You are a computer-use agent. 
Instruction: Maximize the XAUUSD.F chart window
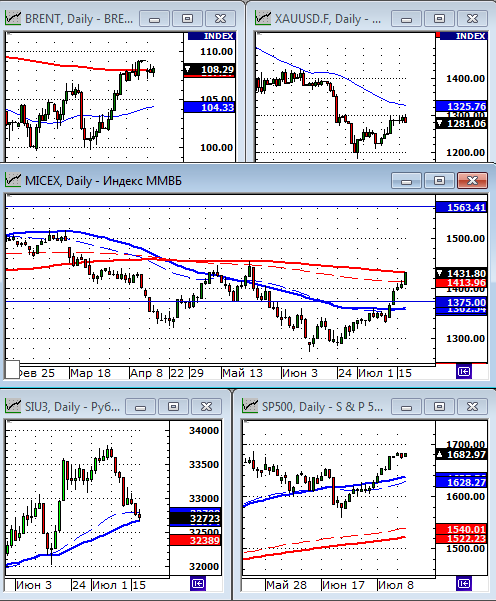click(x=439, y=18)
